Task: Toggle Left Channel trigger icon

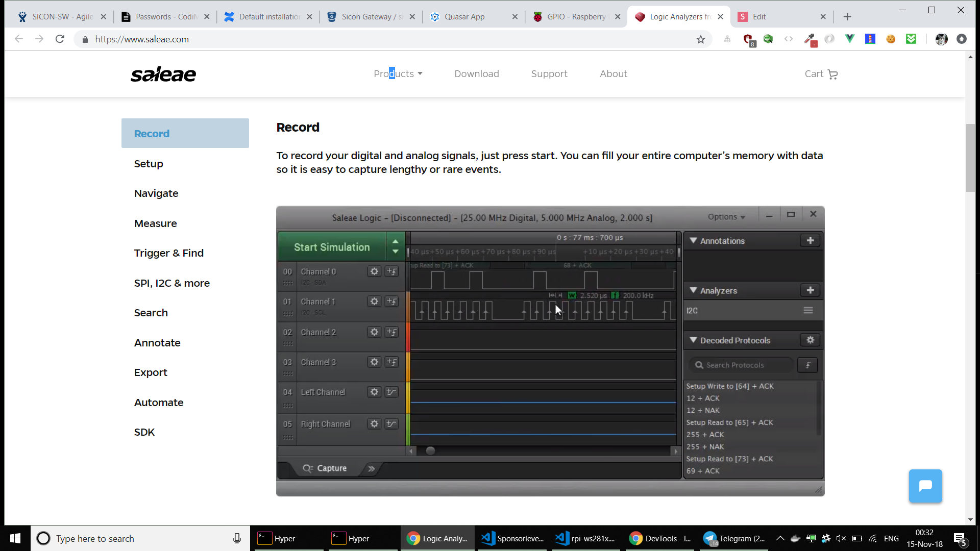Action: [391, 392]
